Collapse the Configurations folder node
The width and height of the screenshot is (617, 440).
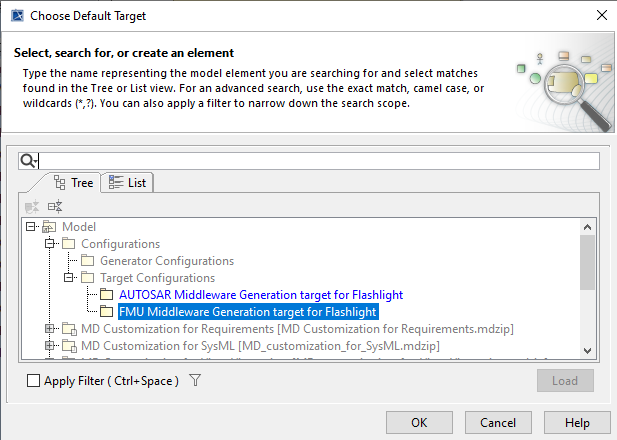tap(50, 244)
